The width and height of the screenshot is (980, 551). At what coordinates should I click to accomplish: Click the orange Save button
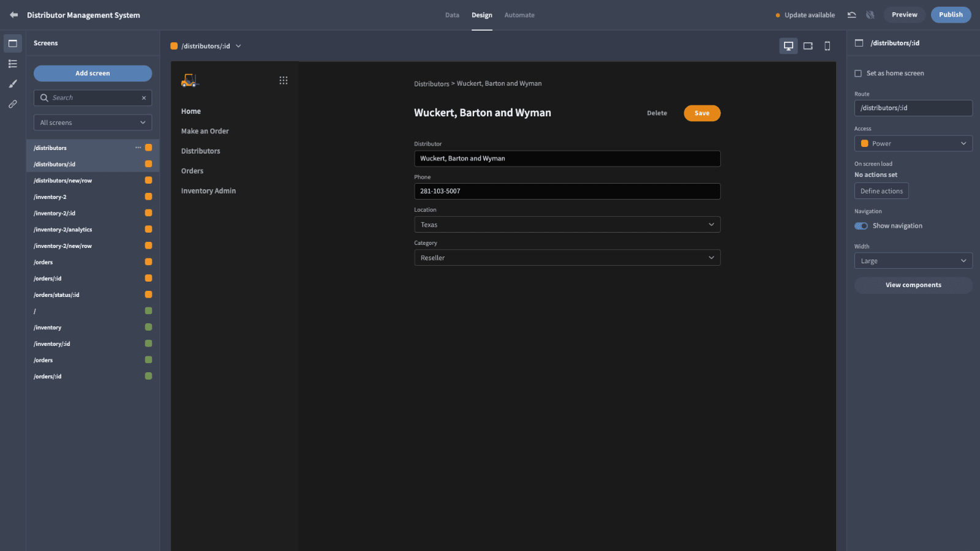click(x=702, y=113)
